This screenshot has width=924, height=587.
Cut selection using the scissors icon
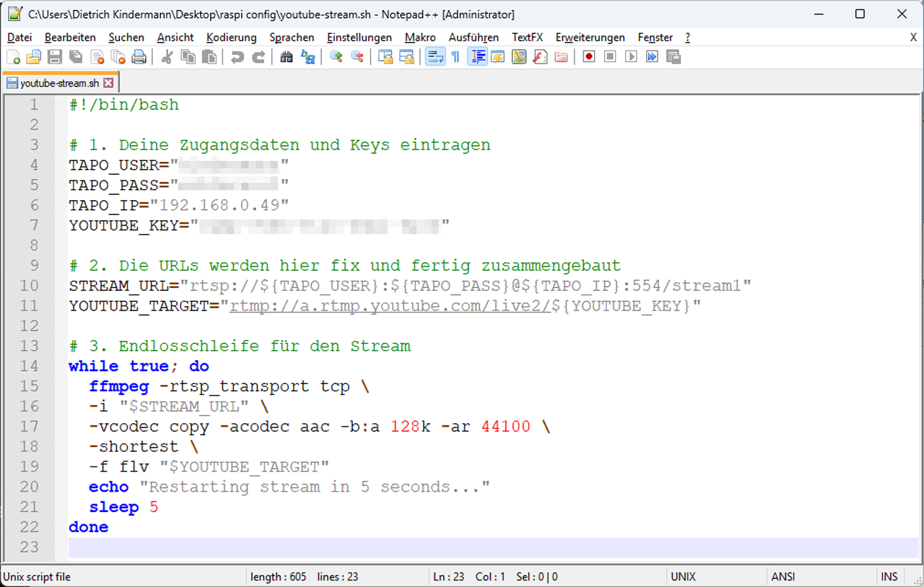[x=167, y=57]
